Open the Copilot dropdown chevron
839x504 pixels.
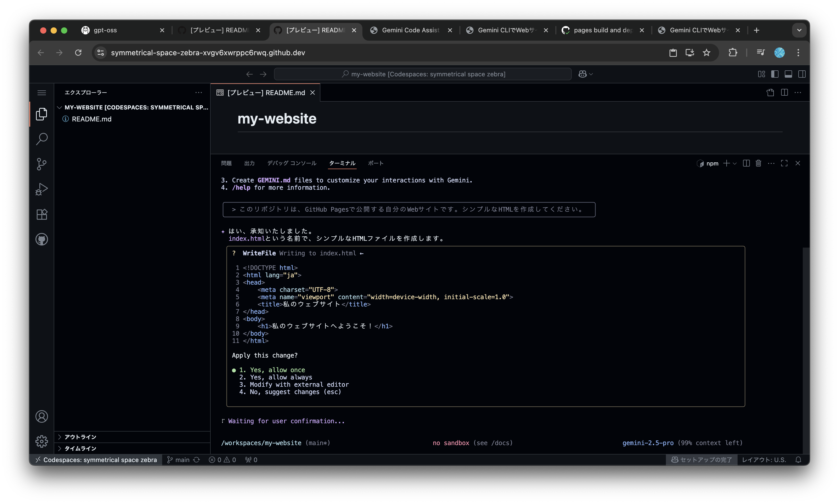pyautogui.click(x=591, y=74)
